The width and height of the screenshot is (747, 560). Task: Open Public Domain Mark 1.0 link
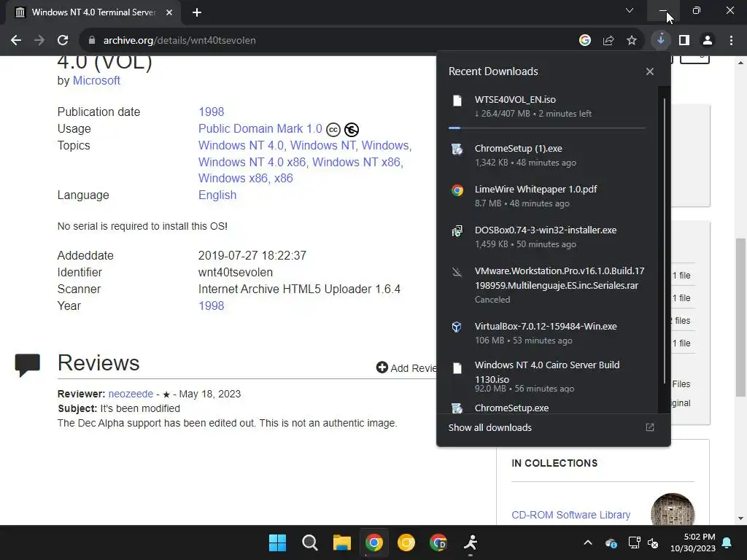coord(260,128)
